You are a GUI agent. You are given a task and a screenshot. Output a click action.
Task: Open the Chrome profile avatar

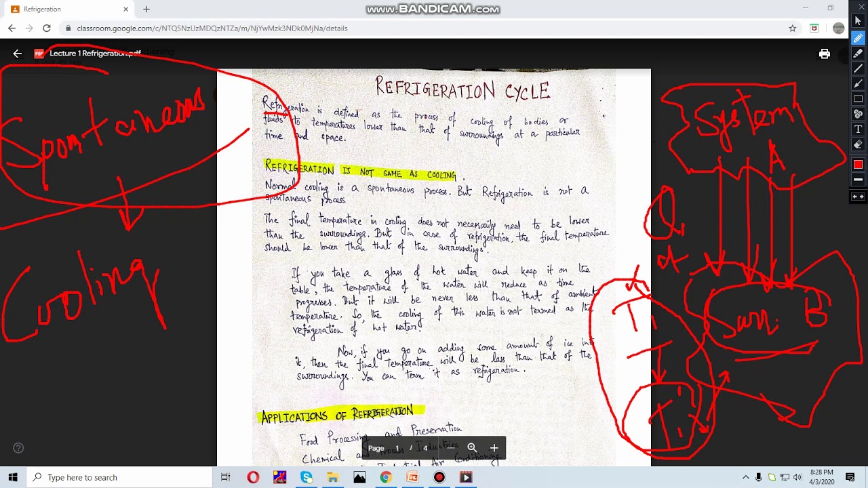point(839,28)
